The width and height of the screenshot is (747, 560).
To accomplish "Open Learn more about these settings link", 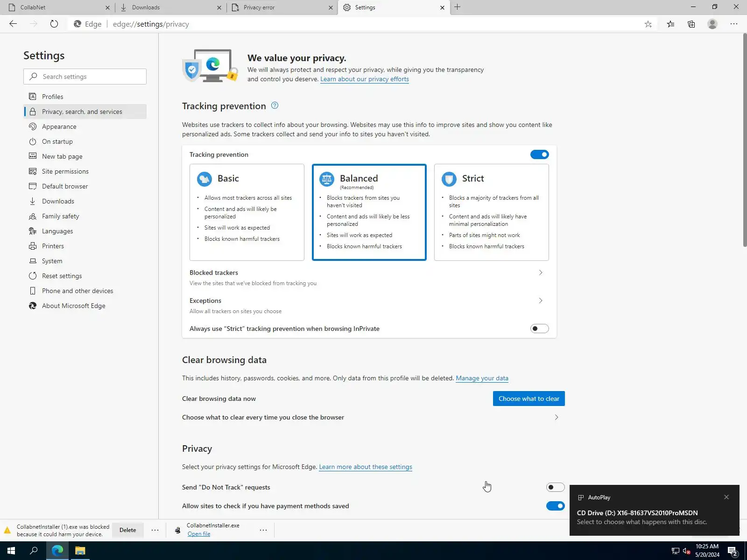I will [366, 467].
